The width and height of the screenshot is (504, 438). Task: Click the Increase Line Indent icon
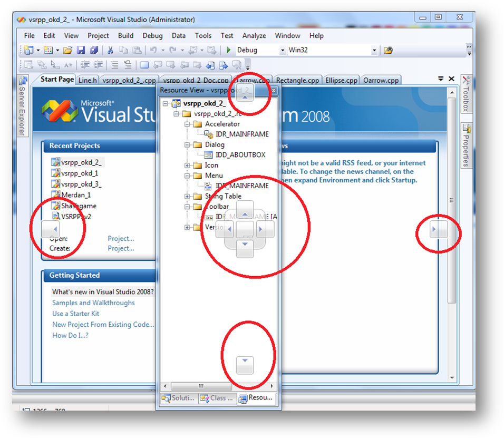point(99,65)
